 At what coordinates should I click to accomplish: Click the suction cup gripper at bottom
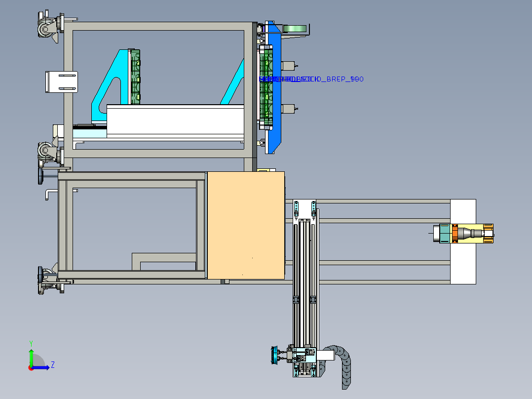[x=275, y=355]
